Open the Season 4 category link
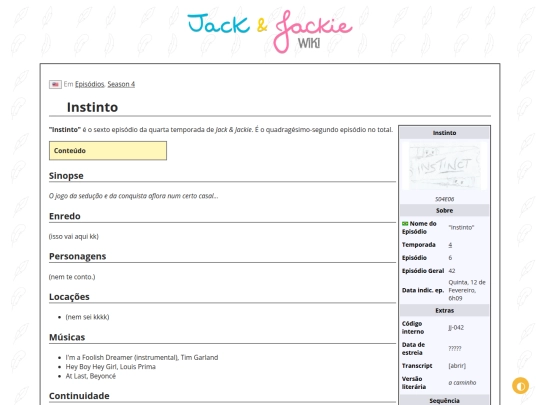The width and height of the screenshot is (540, 405). [121, 84]
